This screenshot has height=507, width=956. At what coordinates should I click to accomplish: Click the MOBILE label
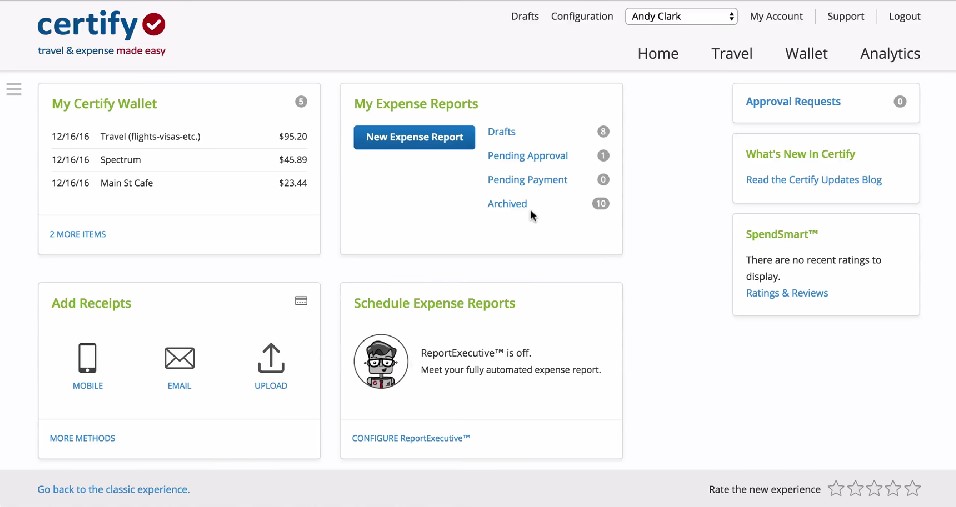pos(88,386)
